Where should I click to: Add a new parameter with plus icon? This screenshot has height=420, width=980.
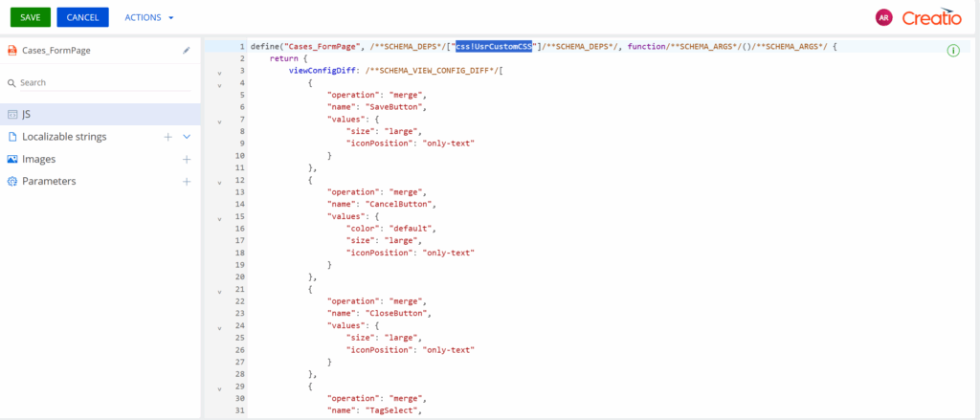(x=187, y=181)
